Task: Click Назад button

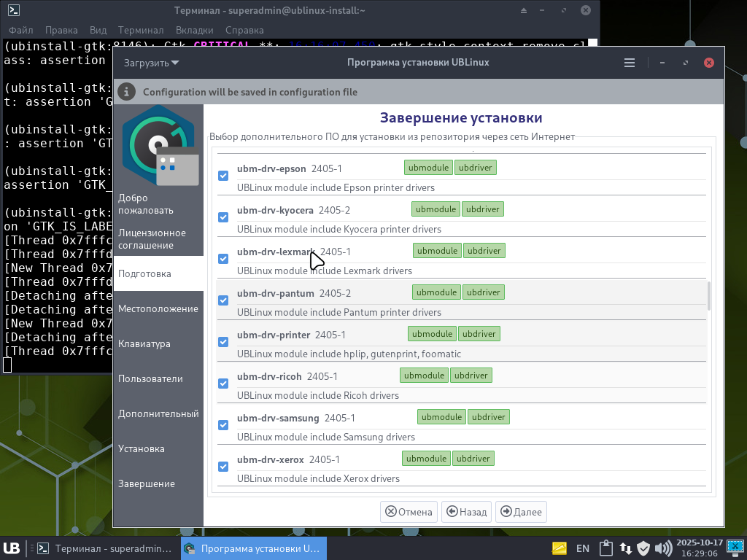Action: click(466, 512)
